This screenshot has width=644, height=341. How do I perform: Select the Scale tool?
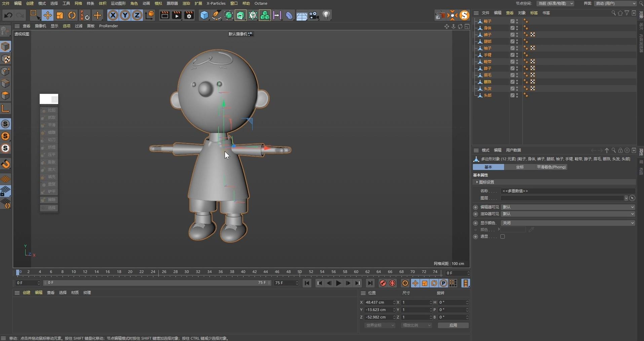(x=60, y=15)
